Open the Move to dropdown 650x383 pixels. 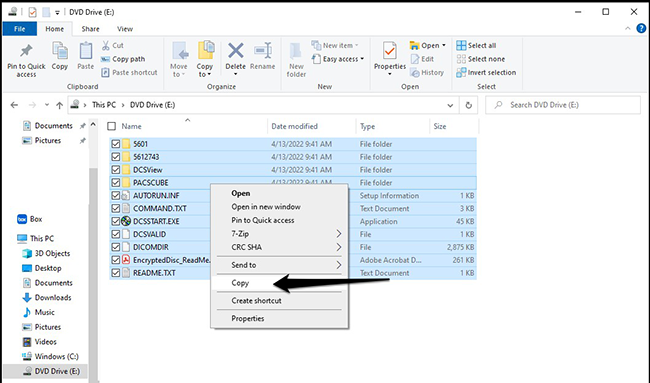click(x=179, y=70)
